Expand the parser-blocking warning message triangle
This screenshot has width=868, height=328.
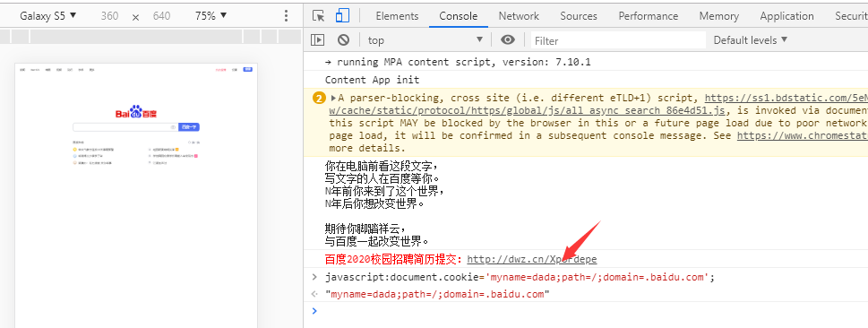pos(334,98)
